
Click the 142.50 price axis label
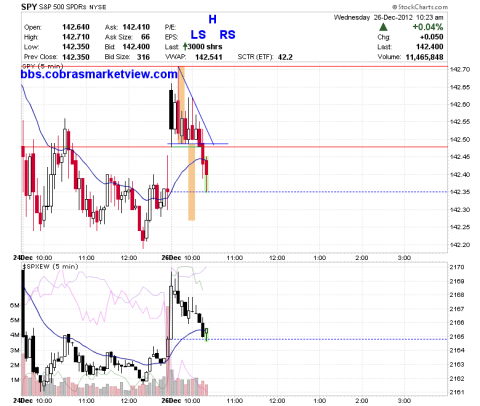point(460,139)
